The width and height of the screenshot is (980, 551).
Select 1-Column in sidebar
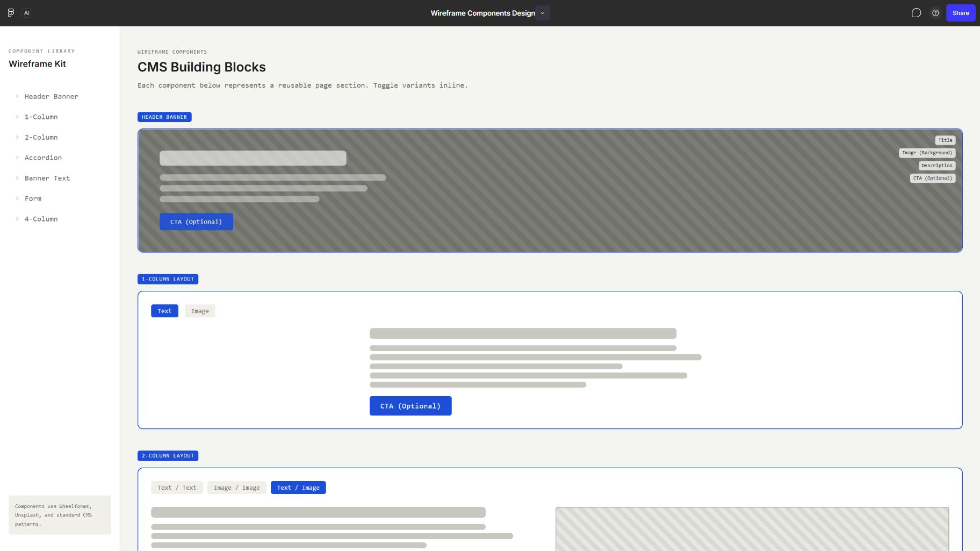pos(41,117)
